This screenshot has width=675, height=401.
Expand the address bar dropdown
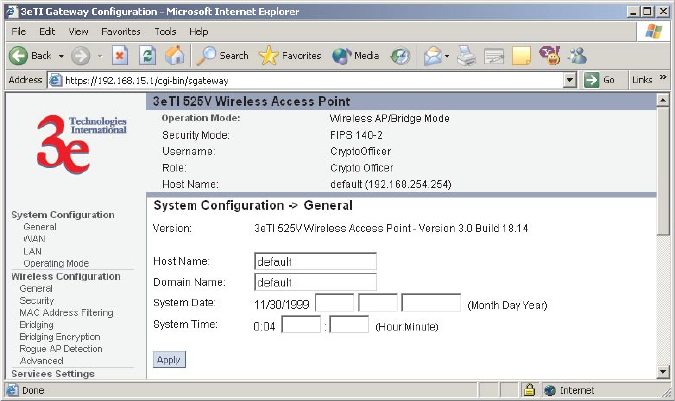[x=570, y=80]
